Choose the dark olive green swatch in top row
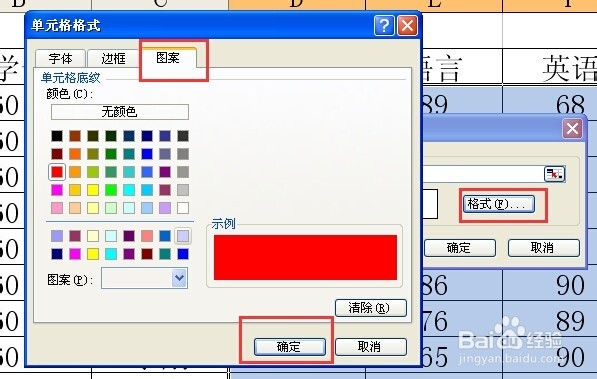Image resolution: width=597 pixels, height=379 pixels. pyautogui.click(x=93, y=136)
